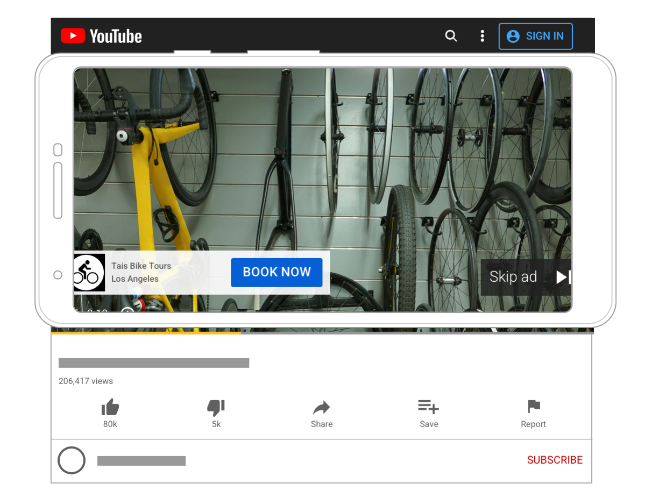Open the three-dot more options menu
The height and width of the screenshot is (496, 646).
pos(482,36)
